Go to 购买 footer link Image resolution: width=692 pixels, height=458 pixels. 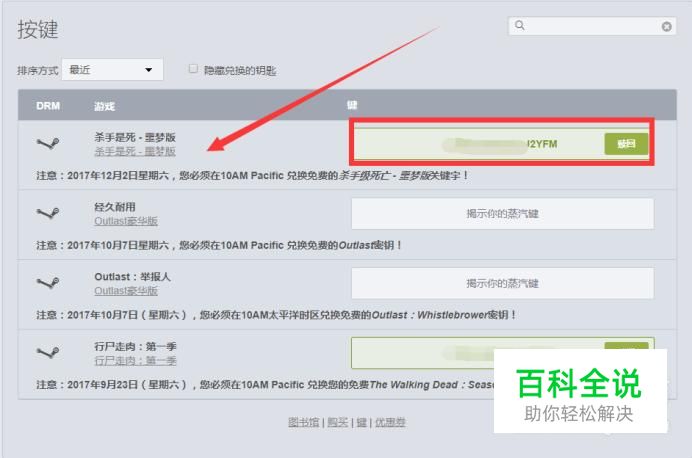pyautogui.click(x=338, y=422)
